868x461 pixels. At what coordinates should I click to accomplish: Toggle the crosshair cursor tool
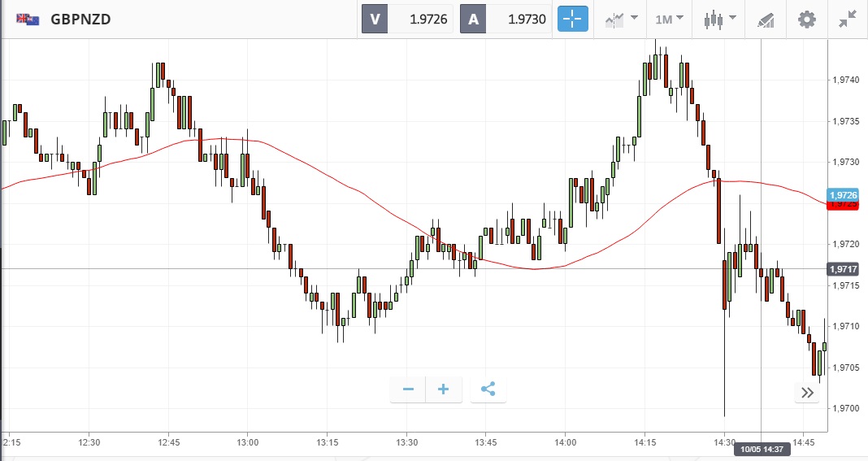(x=572, y=19)
